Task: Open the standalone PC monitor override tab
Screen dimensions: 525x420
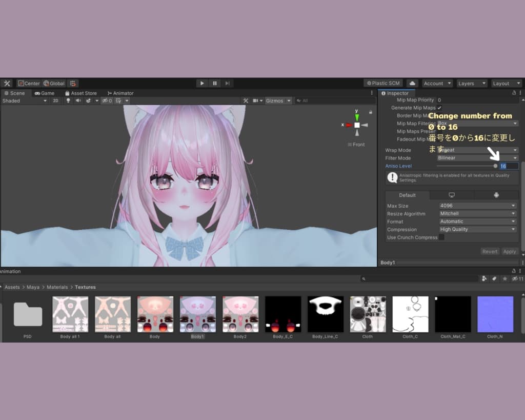Action: coord(452,195)
